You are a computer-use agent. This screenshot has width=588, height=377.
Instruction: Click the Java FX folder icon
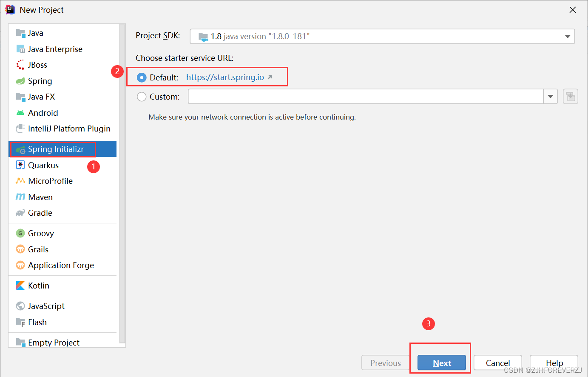point(20,97)
